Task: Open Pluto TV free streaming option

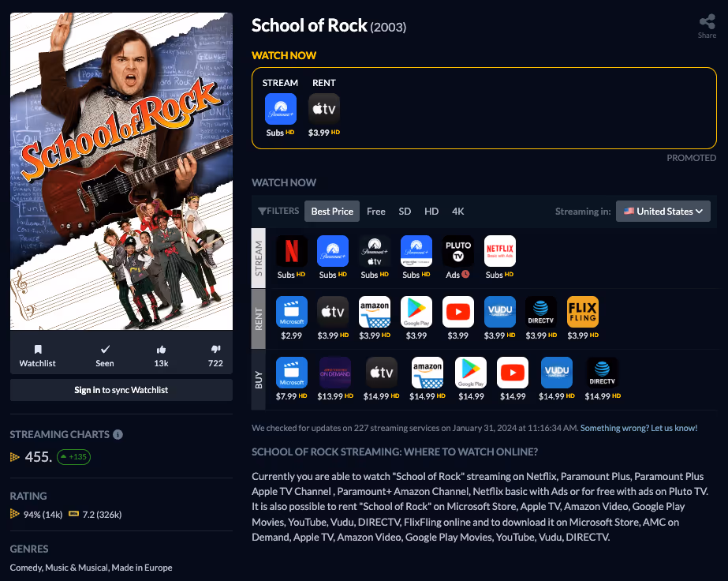Action: pos(457,251)
